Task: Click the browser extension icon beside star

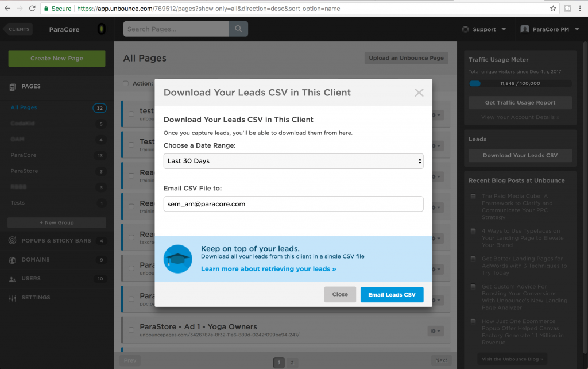Action: pyautogui.click(x=567, y=8)
